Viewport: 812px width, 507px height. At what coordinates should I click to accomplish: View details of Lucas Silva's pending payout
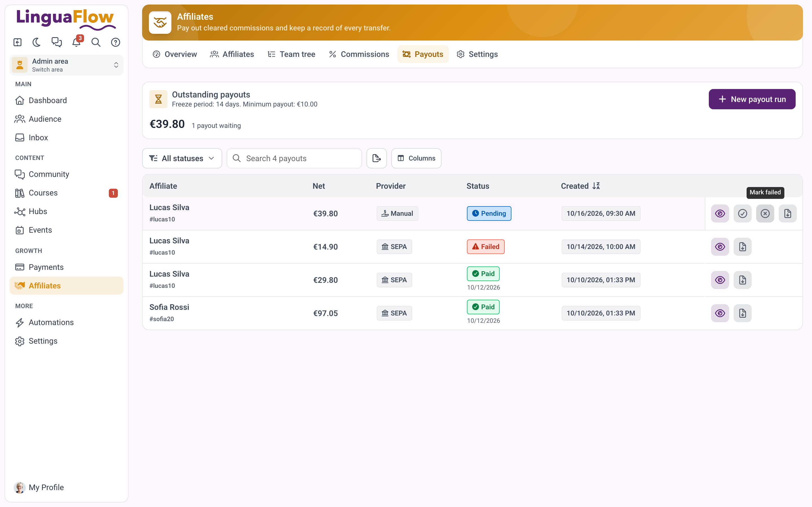(720, 214)
